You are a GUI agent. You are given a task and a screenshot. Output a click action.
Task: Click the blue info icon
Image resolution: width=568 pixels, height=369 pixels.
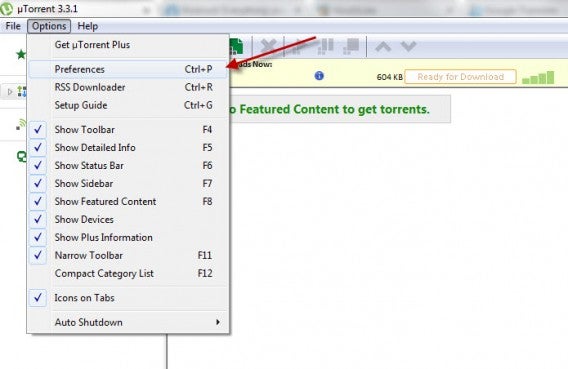pyautogui.click(x=319, y=76)
